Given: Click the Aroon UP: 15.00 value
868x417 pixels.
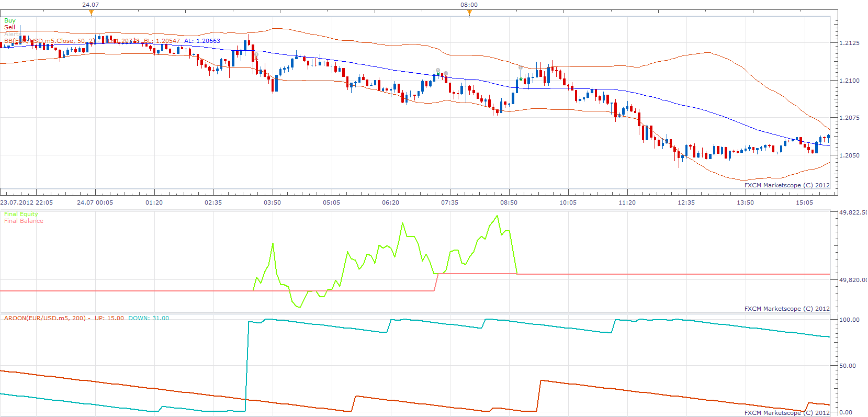Looking at the screenshot, I should [109, 318].
